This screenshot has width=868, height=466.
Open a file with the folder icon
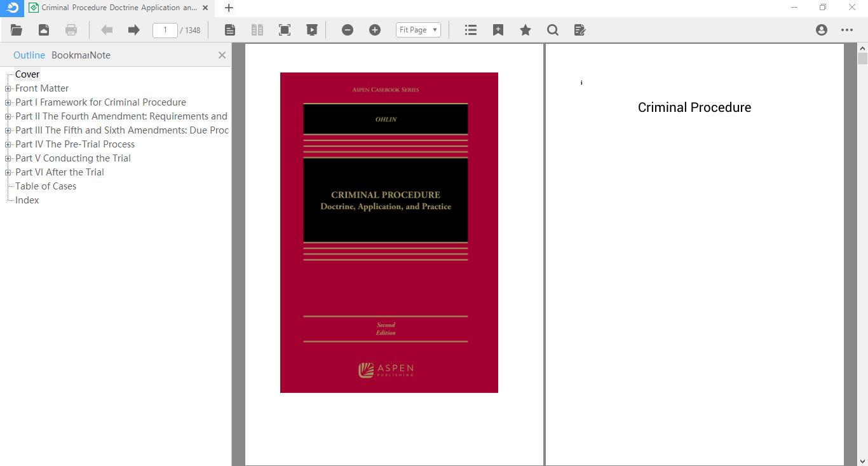click(x=17, y=30)
